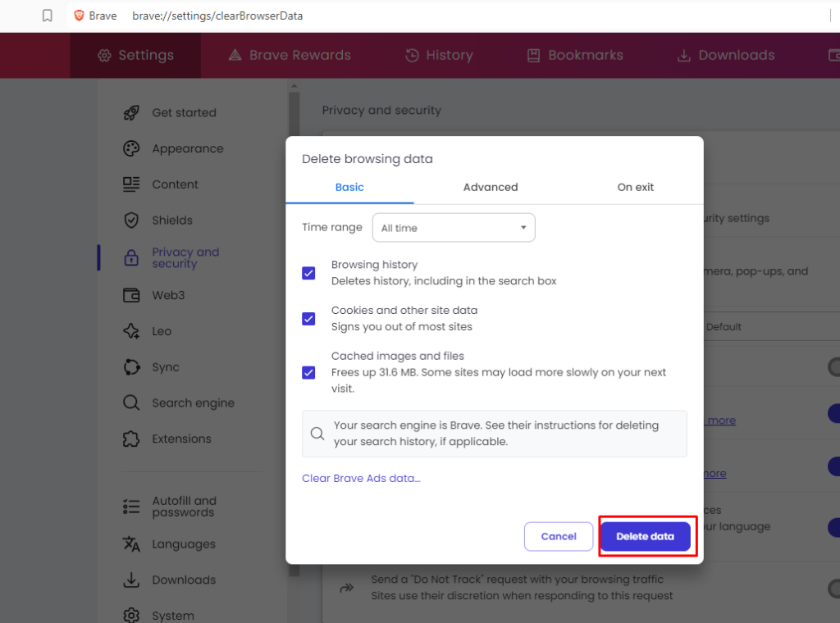
Task: Uncheck Cached images and files
Action: (308, 372)
